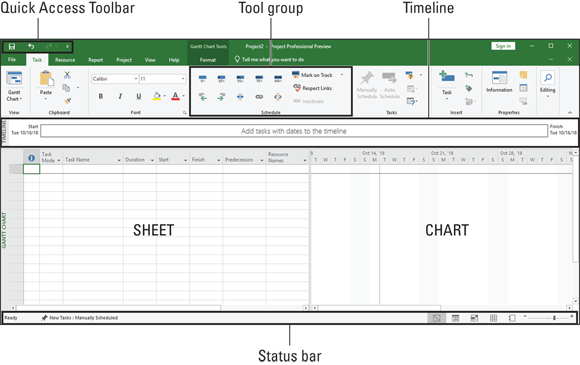This screenshot has width=580, height=365.
Task: Click the Indent Task green right arrow
Action: 221,97
